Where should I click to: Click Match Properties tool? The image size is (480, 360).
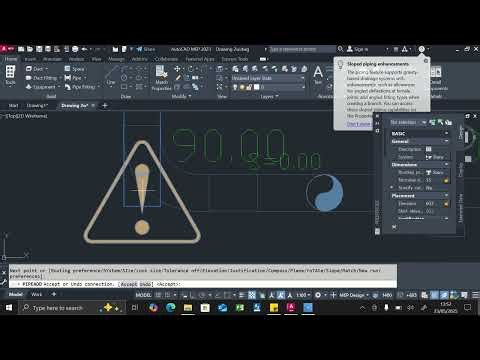click(x=161, y=78)
